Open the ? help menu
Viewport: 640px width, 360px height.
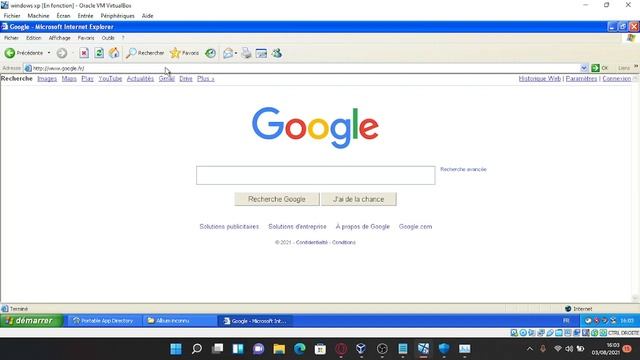pyautogui.click(x=123, y=38)
